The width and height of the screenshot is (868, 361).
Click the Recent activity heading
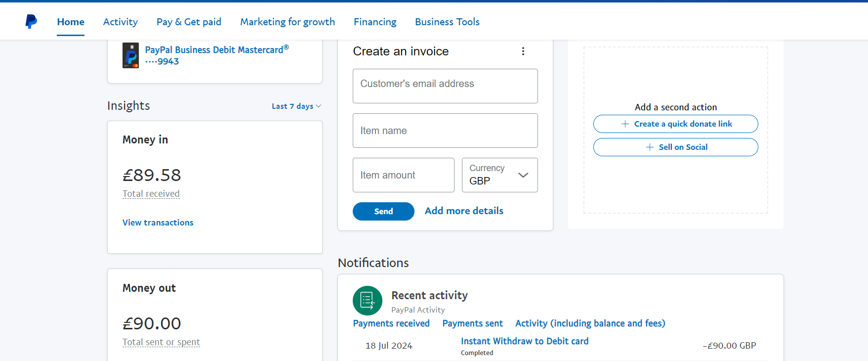click(x=429, y=295)
